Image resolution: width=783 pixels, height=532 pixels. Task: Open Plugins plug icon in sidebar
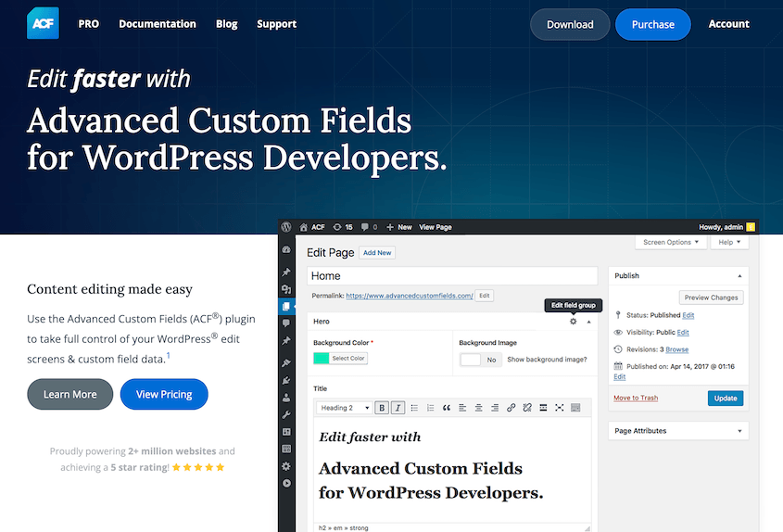pyautogui.click(x=286, y=380)
